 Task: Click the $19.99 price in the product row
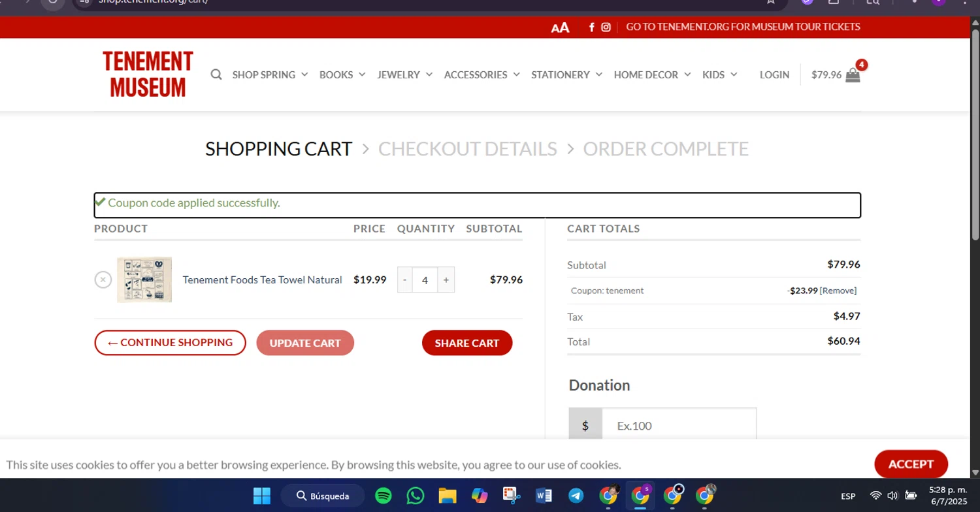[x=370, y=280]
